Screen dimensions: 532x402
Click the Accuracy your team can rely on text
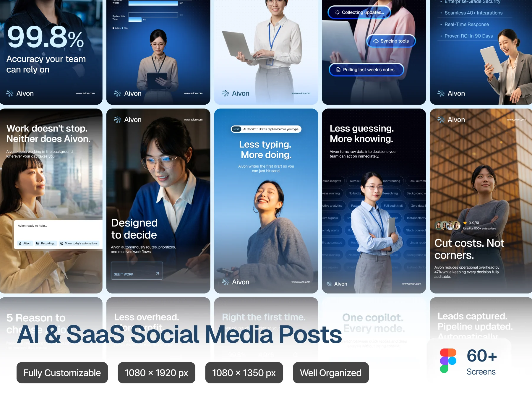pyautogui.click(x=46, y=64)
